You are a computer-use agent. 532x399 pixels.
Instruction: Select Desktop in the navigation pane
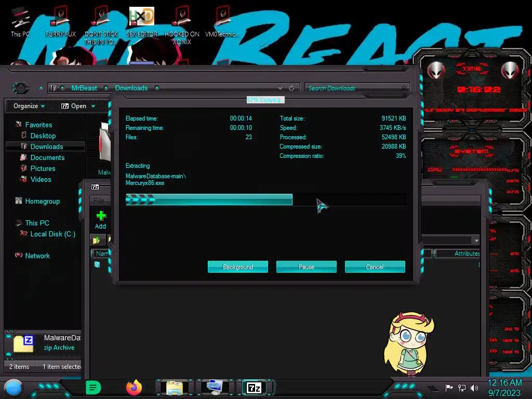[x=43, y=136]
